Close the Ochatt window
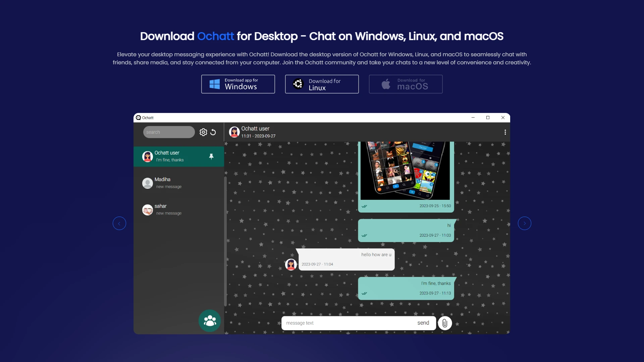The image size is (644, 362). [503, 118]
